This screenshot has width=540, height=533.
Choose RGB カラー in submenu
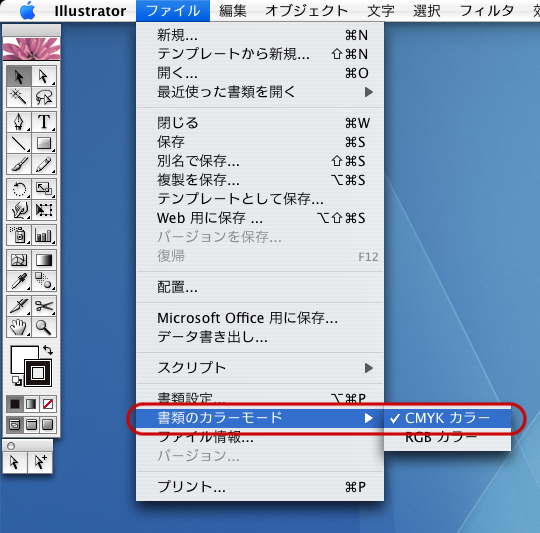(447, 437)
